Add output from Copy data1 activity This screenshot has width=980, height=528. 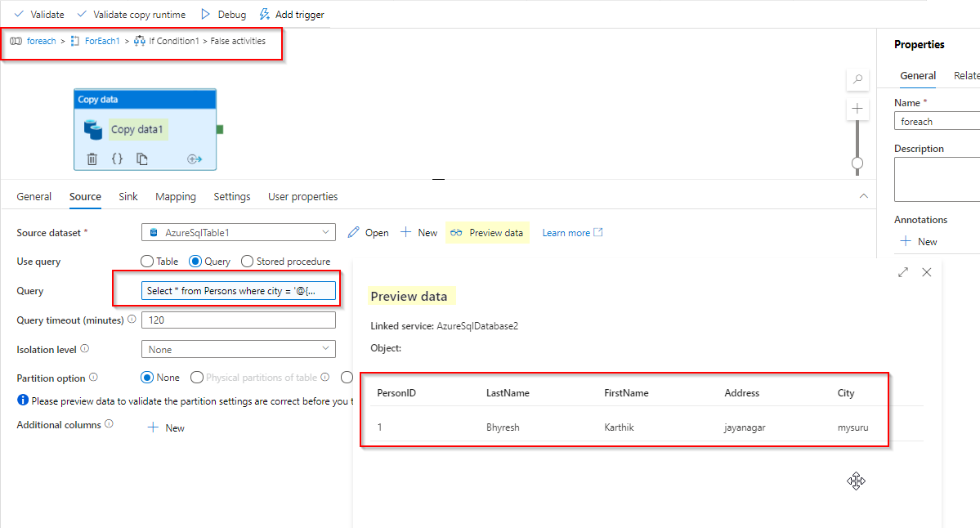click(x=195, y=159)
